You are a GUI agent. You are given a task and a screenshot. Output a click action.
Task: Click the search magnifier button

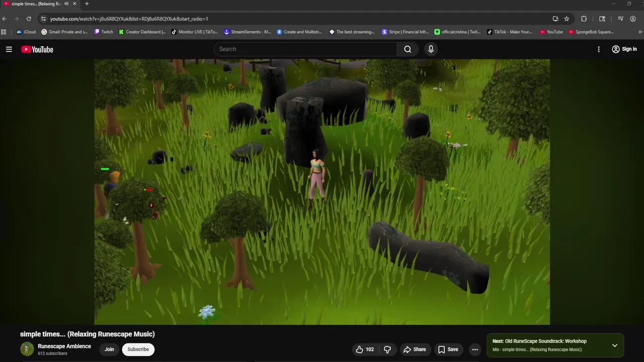point(408,49)
